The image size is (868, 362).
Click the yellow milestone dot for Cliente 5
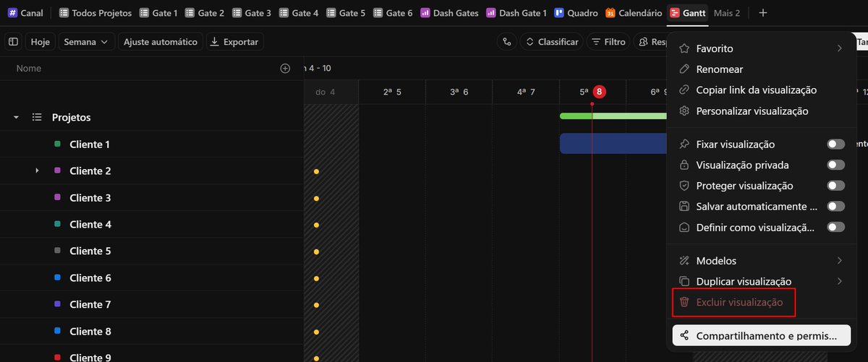(316, 252)
